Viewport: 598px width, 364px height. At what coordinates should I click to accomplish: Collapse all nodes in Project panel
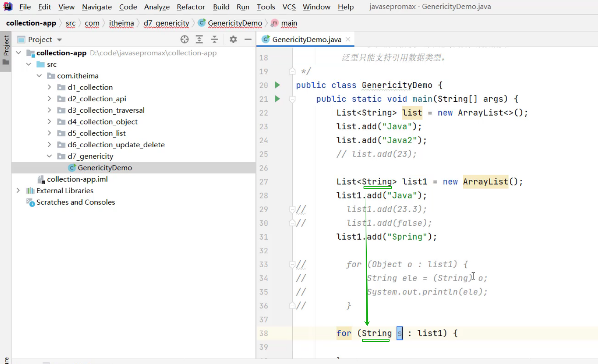tap(215, 39)
